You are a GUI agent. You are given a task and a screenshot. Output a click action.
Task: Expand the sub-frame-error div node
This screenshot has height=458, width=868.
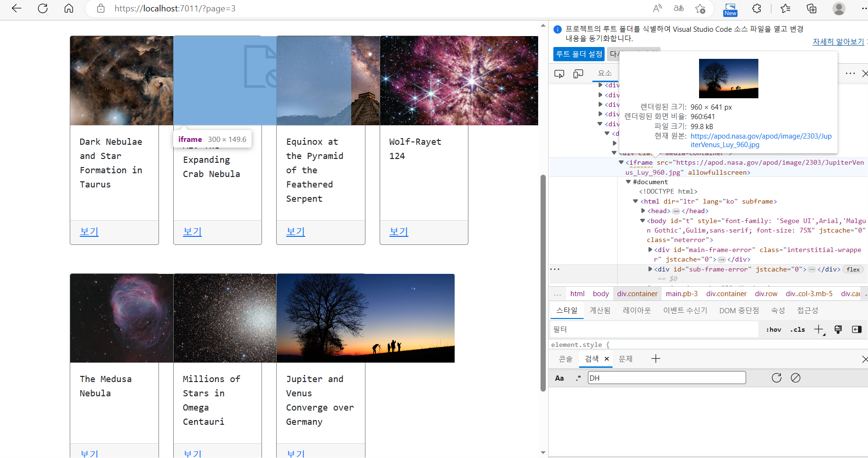650,269
